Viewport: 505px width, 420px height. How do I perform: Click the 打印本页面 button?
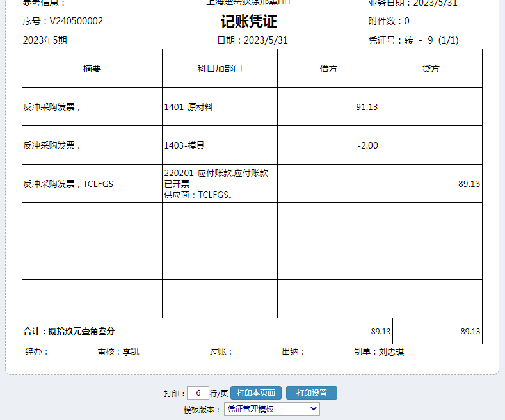click(256, 392)
